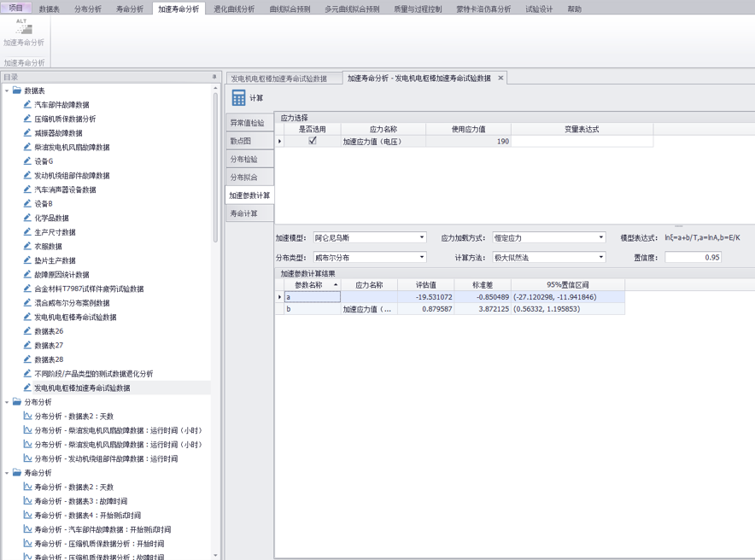
Task: Close the 加速寿命分析 document tab
Action: click(x=500, y=78)
